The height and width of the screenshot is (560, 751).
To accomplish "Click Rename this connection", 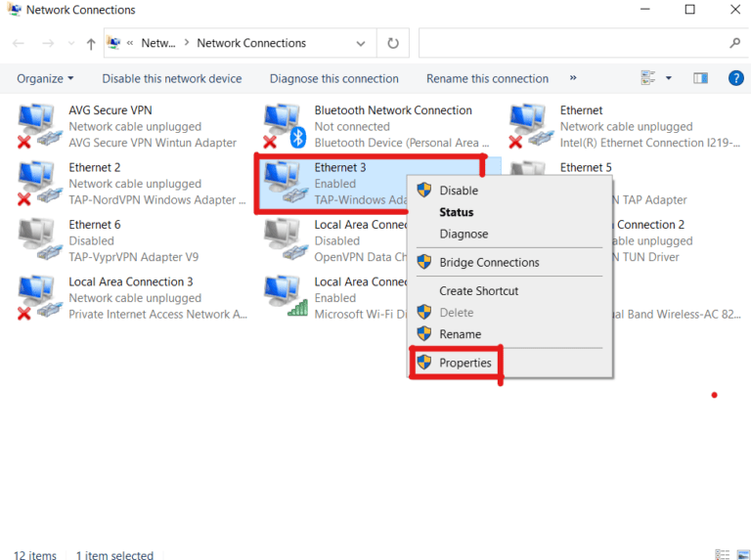I will coord(487,78).
